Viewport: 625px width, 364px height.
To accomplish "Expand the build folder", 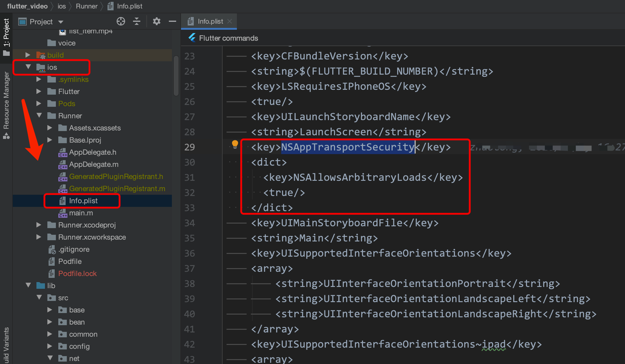I will coord(28,55).
